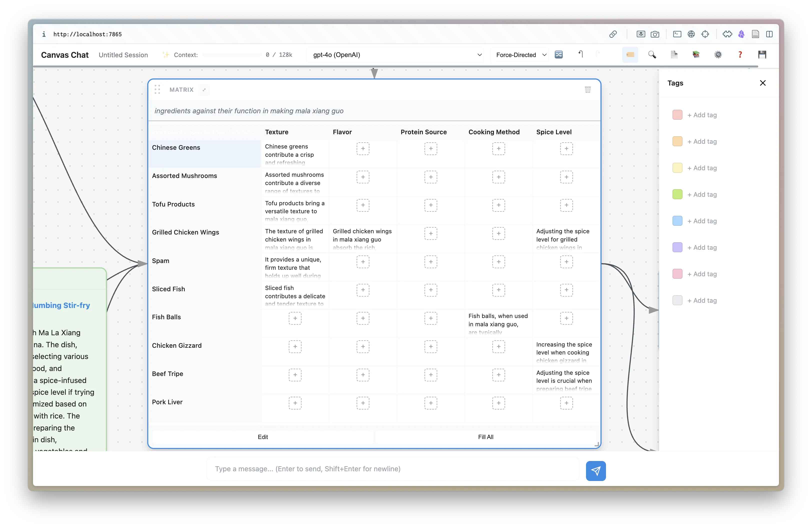Click the Edit button below the matrix
Screen dimensions: 812x528
pyautogui.click(x=263, y=437)
